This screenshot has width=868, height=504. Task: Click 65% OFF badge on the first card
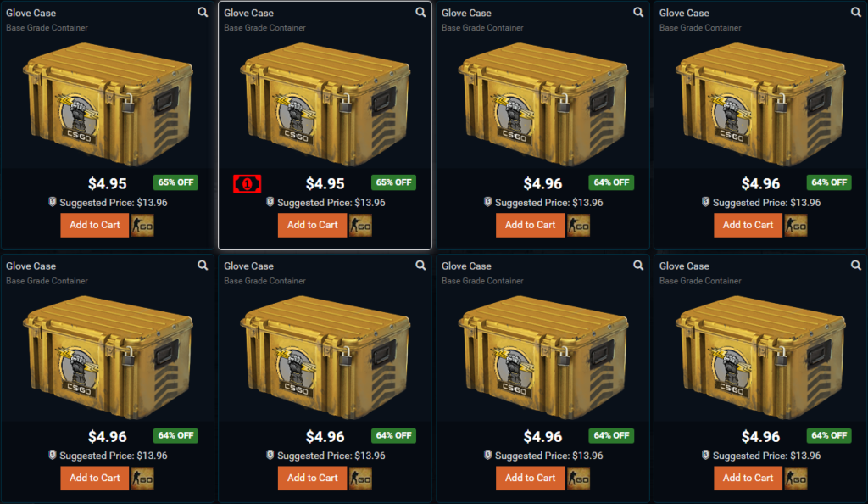point(175,182)
